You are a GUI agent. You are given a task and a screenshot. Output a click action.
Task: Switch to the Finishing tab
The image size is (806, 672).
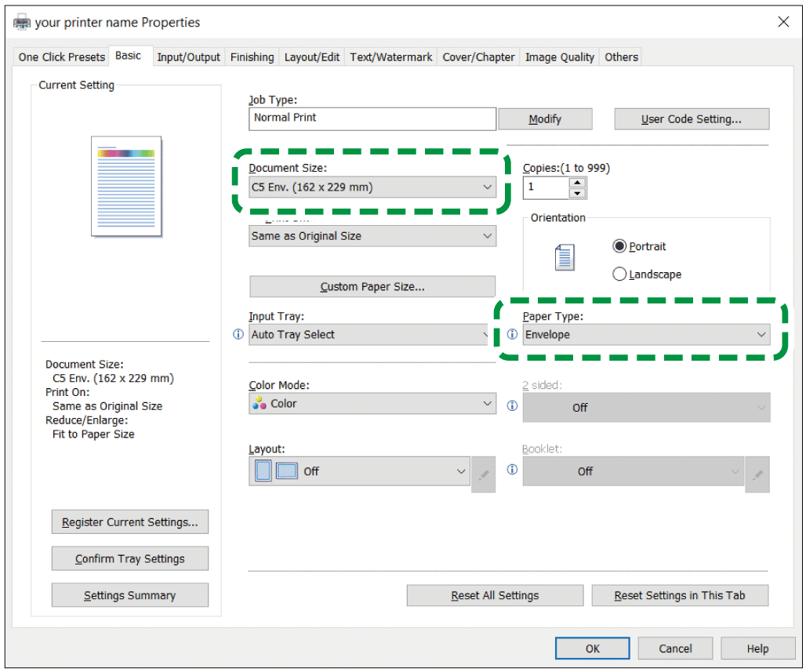coord(252,57)
